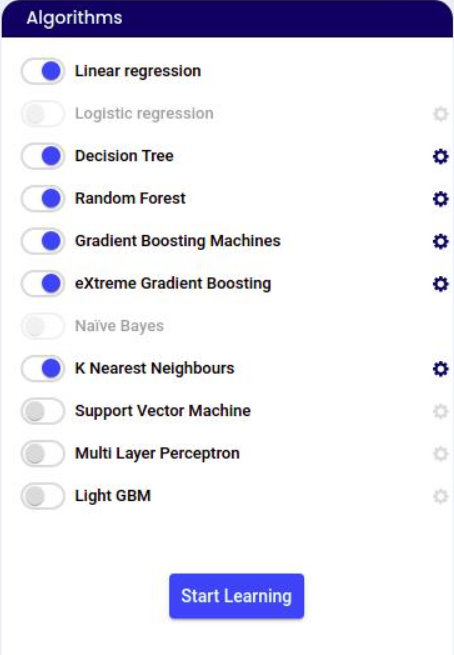Click Logistic regression gear icon
Screen dimensions: 454x655
coord(440,114)
